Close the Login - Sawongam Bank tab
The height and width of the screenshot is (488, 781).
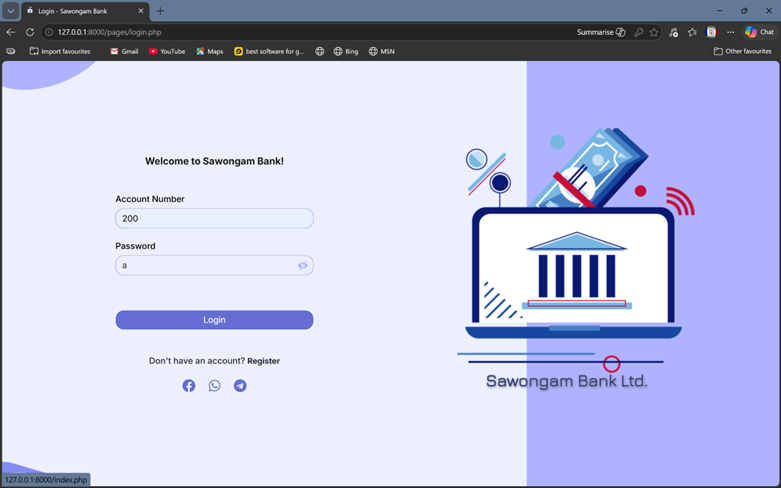click(x=141, y=10)
